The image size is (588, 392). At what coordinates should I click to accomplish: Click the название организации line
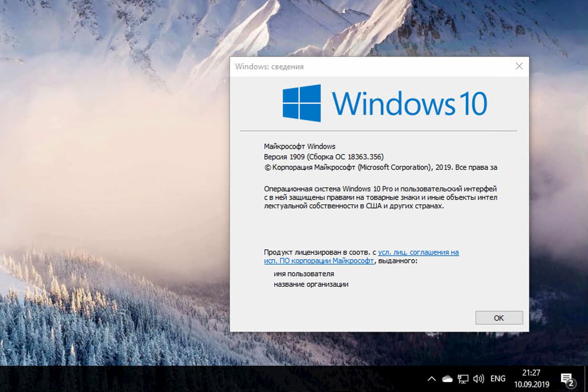[310, 285]
